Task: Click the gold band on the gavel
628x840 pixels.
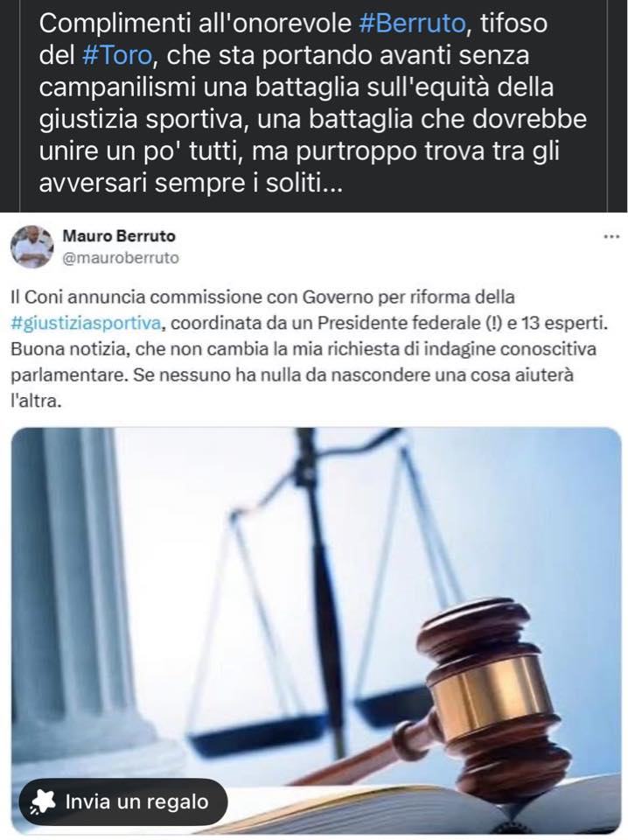Action: (x=490, y=696)
